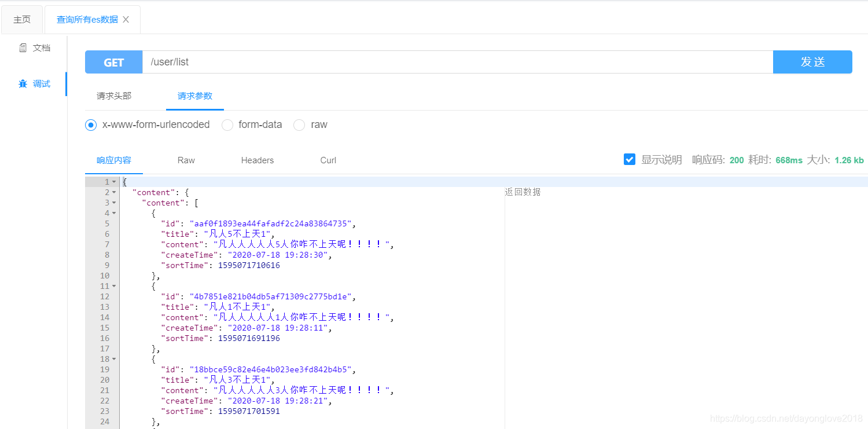Click the sortTime value 1595071710616
The height and width of the screenshot is (429, 868).
tap(249, 265)
